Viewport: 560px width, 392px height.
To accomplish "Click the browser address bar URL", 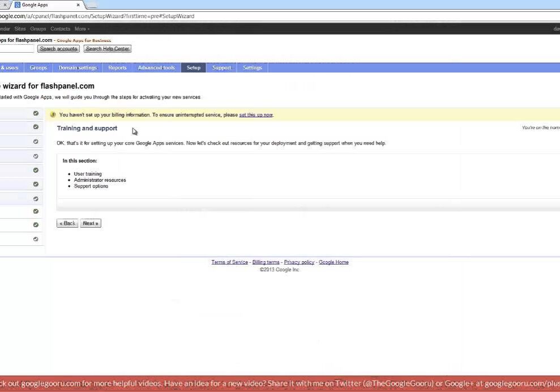I will (x=97, y=16).
